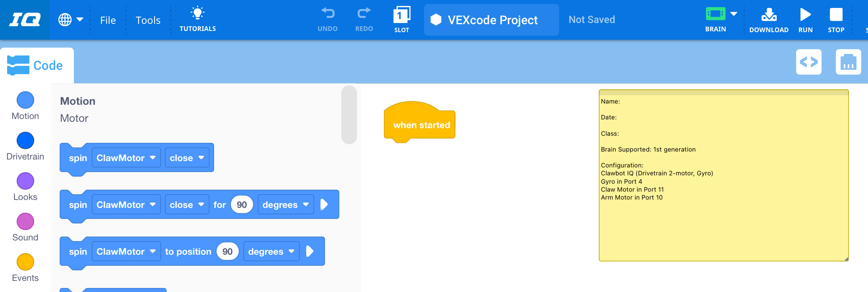This screenshot has height=292, width=868.
Task: Expand the ClawMotor dropdown in first spin block
Action: click(126, 158)
